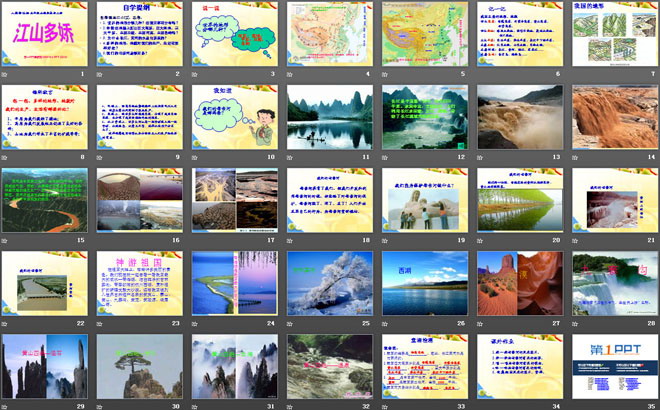Screen dimensions: 660x410
Task: Select slide 35 with 第1PPT logo
Action: pos(615,367)
